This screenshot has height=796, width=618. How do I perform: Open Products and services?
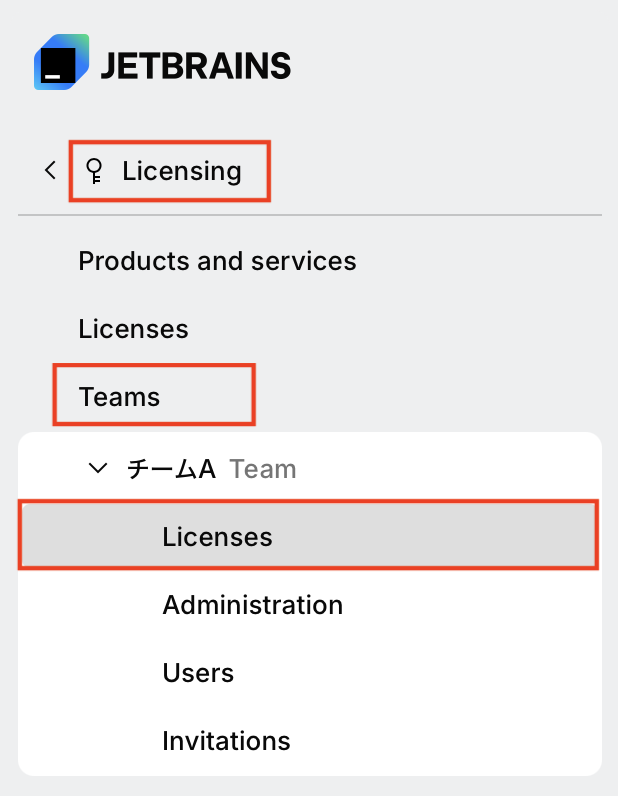click(x=217, y=261)
